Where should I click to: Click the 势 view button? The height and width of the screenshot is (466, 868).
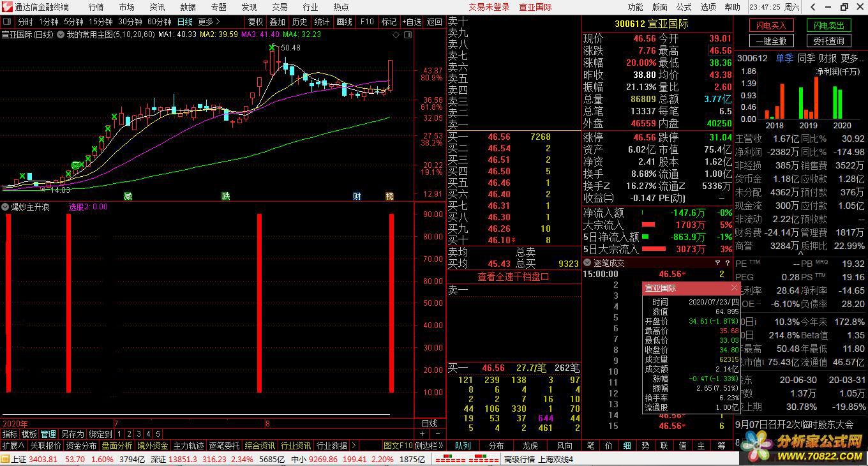(x=646, y=446)
